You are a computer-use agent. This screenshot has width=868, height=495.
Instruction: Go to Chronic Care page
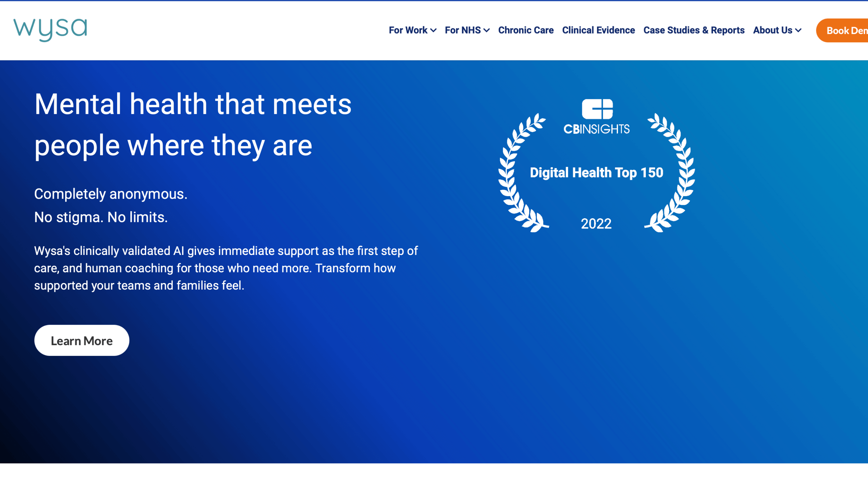[x=526, y=30]
